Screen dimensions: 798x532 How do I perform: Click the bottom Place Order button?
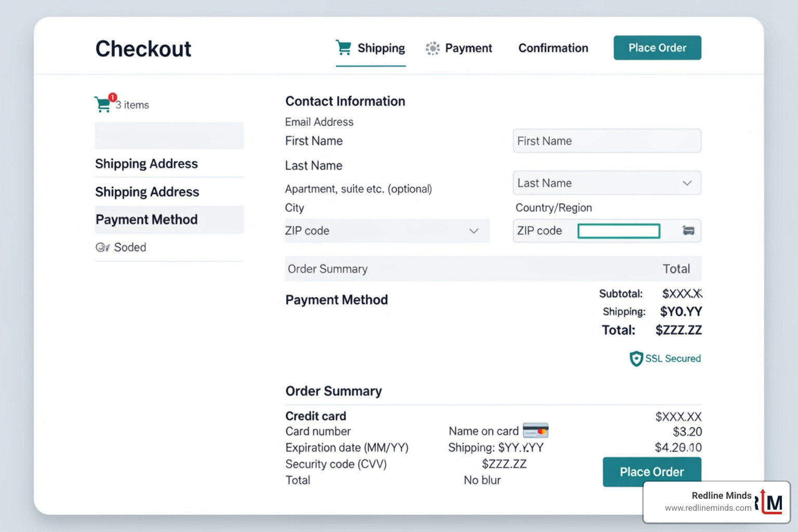651,472
